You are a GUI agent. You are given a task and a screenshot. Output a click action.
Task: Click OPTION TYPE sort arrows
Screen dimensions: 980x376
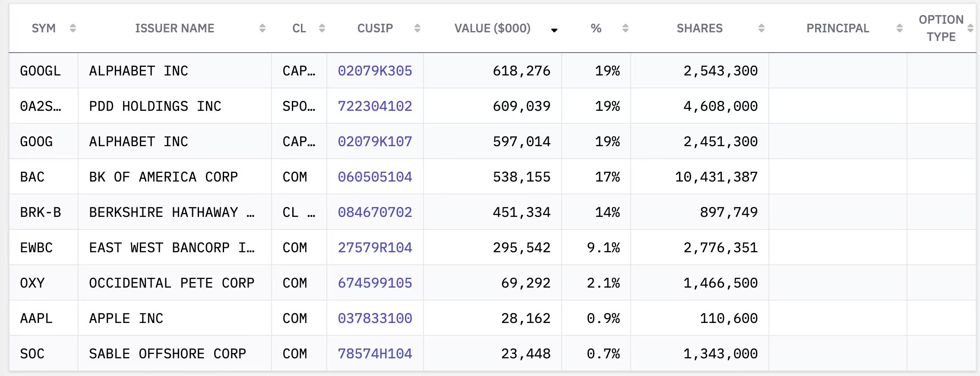point(970,28)
